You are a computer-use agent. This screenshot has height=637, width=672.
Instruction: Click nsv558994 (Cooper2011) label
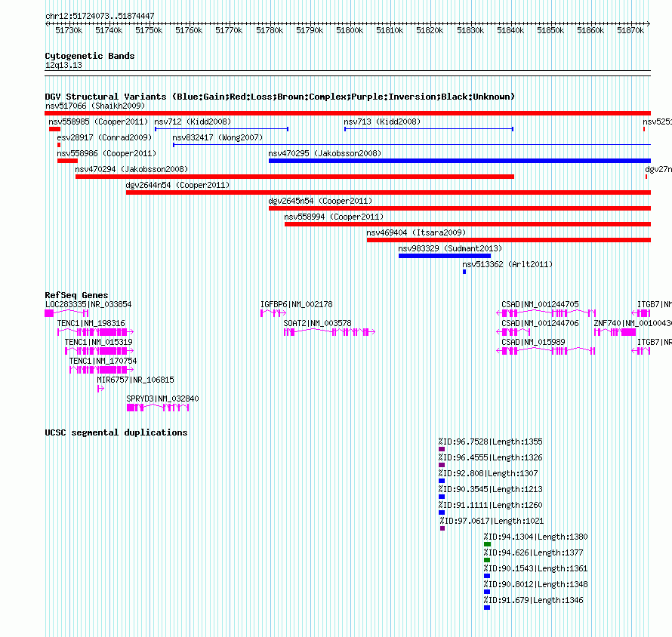334,217
